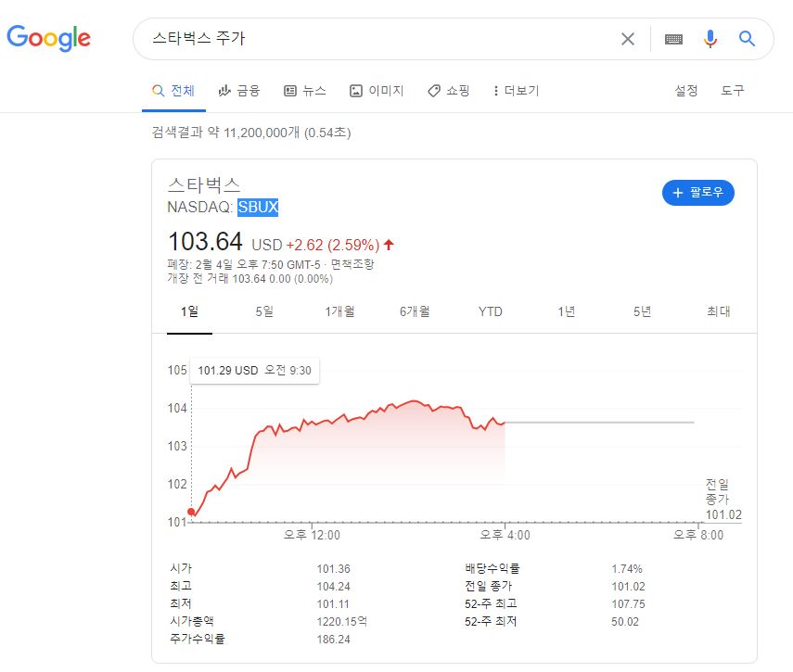Screen dimensions: 793x672
Task: Click the 52-주 최저 value 50.02
Action: coord(624,622)
